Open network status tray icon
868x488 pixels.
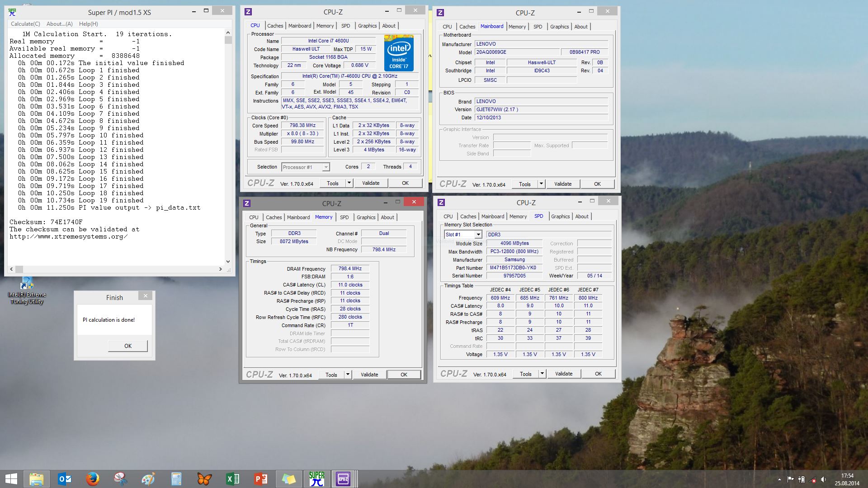click(x=813, y=479)
